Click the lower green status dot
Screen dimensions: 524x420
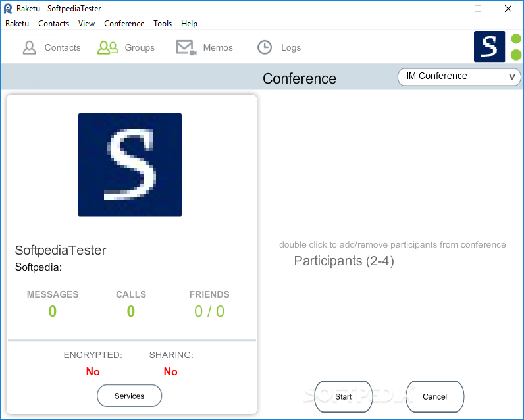point(516,55)
